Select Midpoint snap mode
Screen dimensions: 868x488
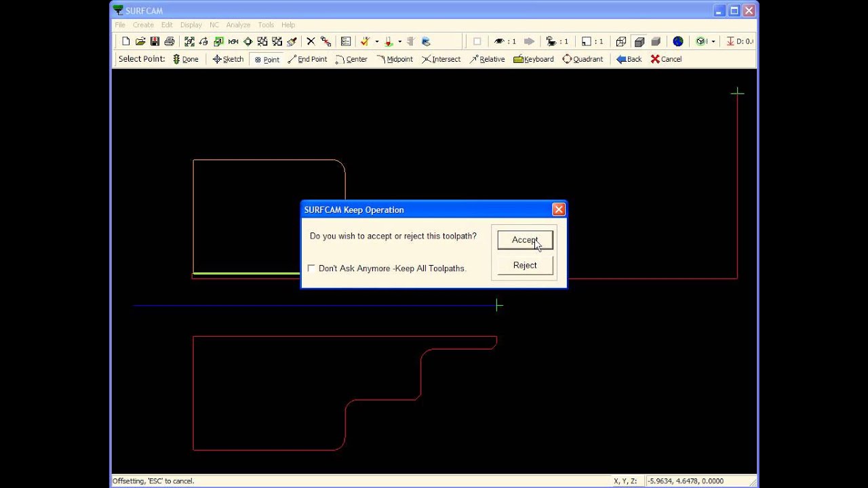coord(394,59)
